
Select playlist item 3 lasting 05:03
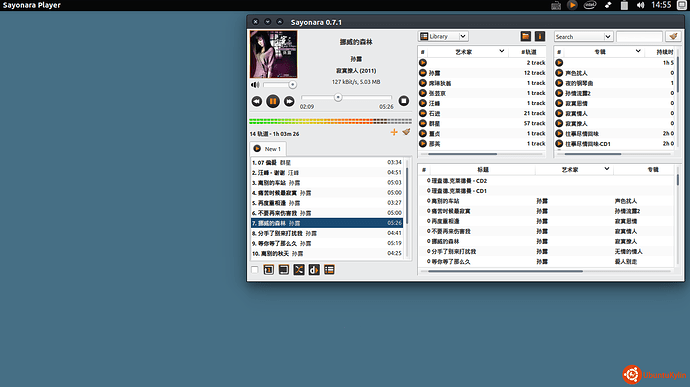327,183
